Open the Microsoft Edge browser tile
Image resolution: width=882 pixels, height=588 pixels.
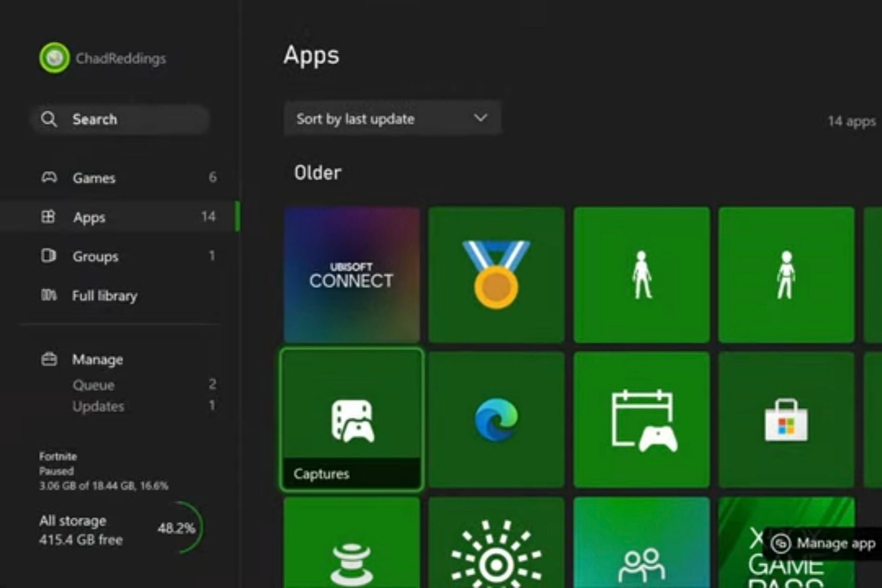point(496,419)
